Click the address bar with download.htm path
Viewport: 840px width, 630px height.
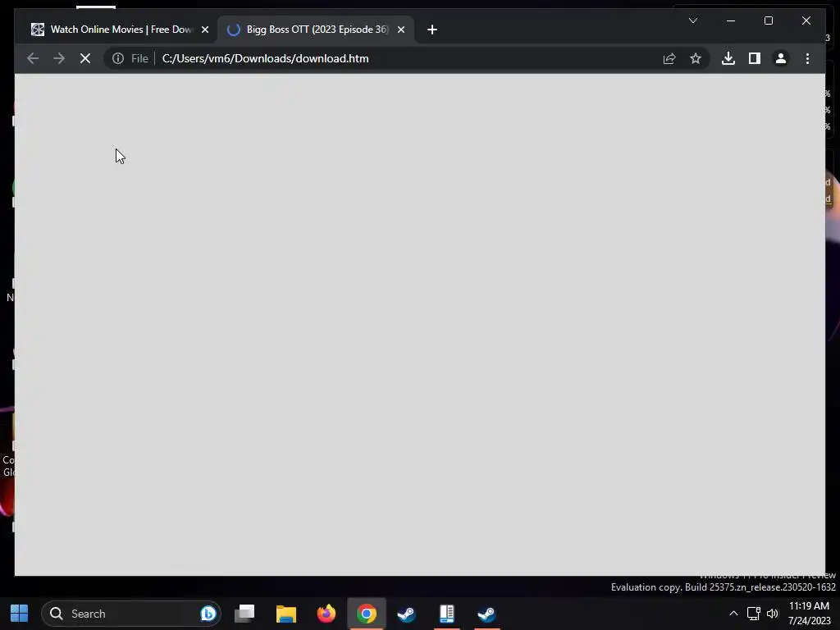[x=407, y=58]
